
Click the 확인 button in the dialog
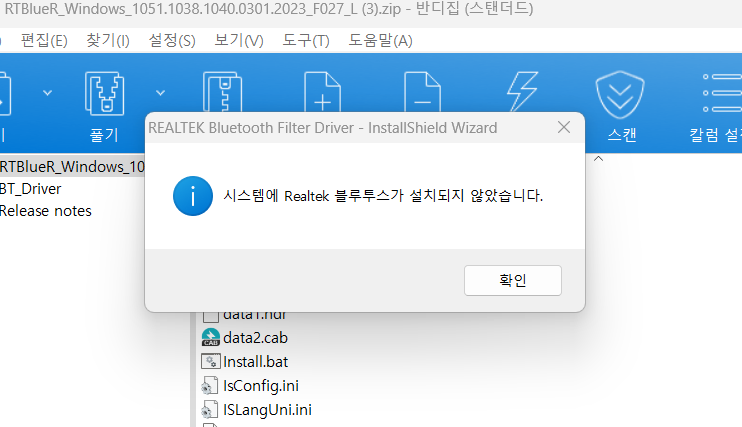[512, 280]
